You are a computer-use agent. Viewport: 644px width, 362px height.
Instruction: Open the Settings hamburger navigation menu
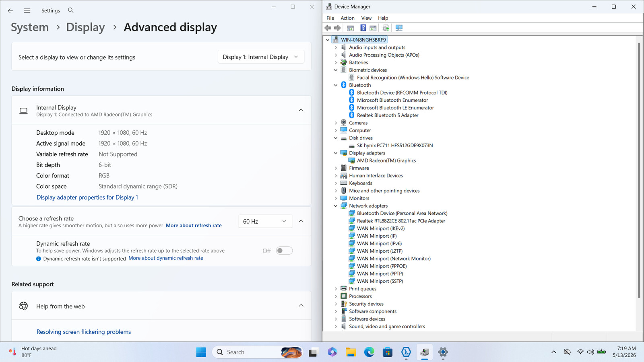pos(27,11)
